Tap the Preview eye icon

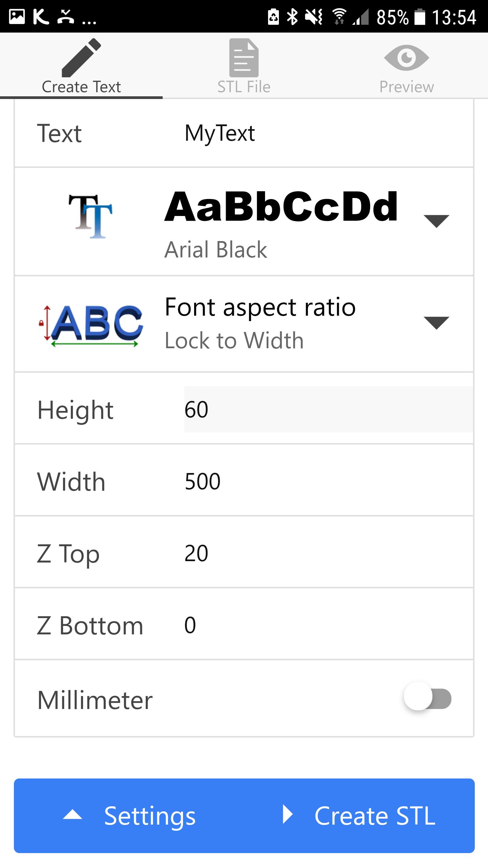tap(406, 58)
